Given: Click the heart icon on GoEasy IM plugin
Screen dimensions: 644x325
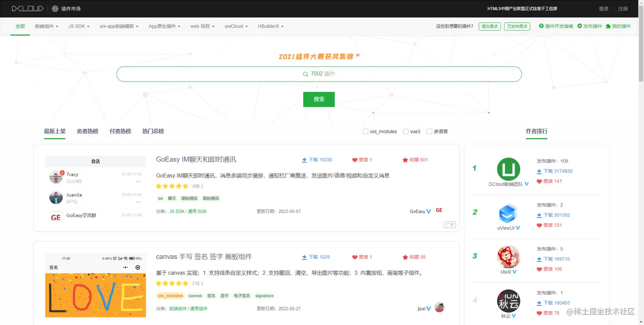Looking at the screenshot, I should click(x=354, y=160).
